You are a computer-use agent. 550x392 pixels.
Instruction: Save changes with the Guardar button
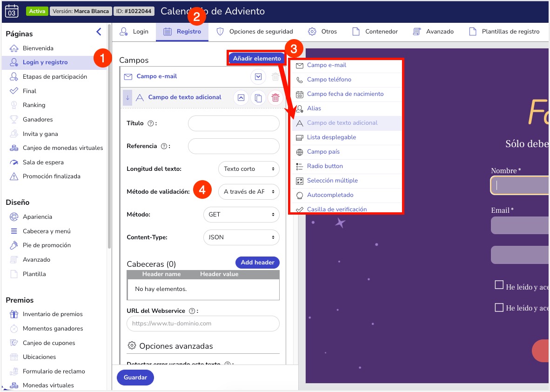point(135,378)
